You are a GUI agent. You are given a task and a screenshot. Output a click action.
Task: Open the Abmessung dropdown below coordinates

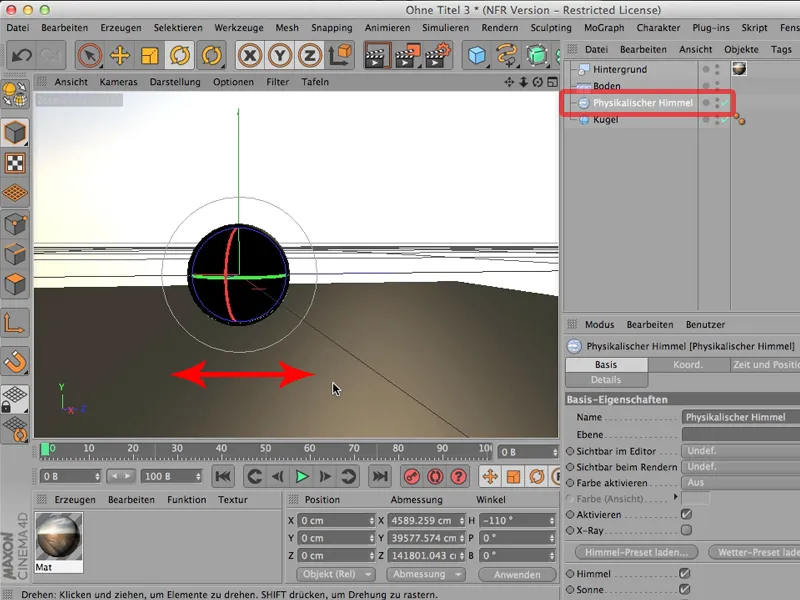(x=426, y=574)
